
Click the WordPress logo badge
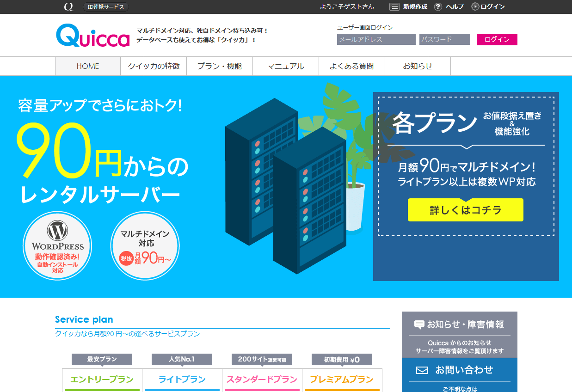[x=57, y=245]
